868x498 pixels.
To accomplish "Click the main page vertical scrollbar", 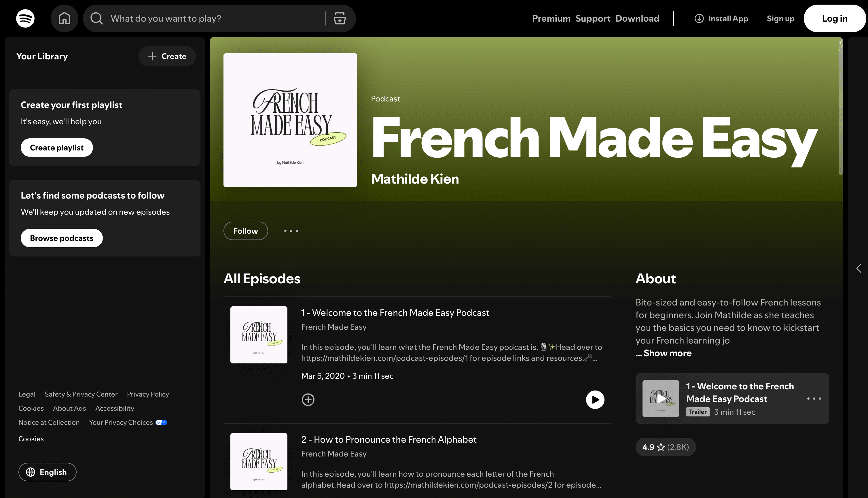I will tap(841, 107).
